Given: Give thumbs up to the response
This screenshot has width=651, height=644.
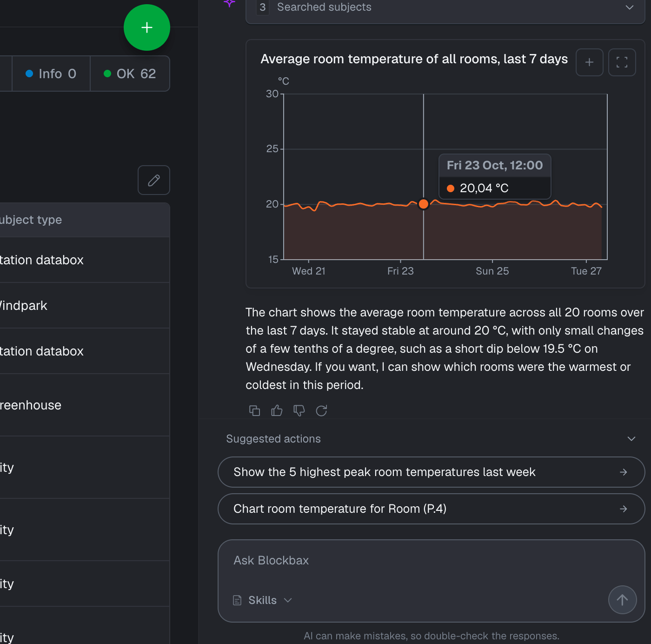Looking at the screenshot, I should click(277, 410).
